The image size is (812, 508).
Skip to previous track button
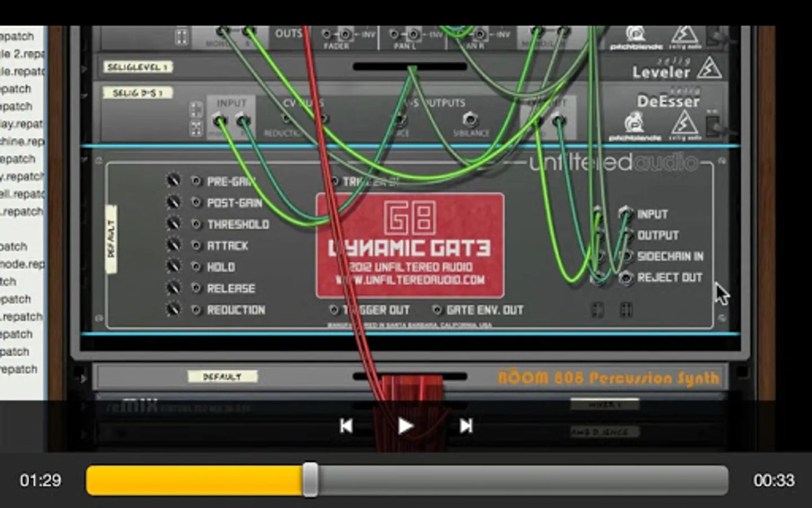(346, 426)
